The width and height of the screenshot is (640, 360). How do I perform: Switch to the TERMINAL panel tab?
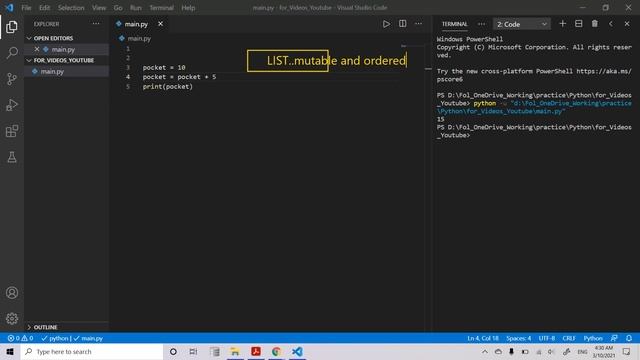point(454,24)
